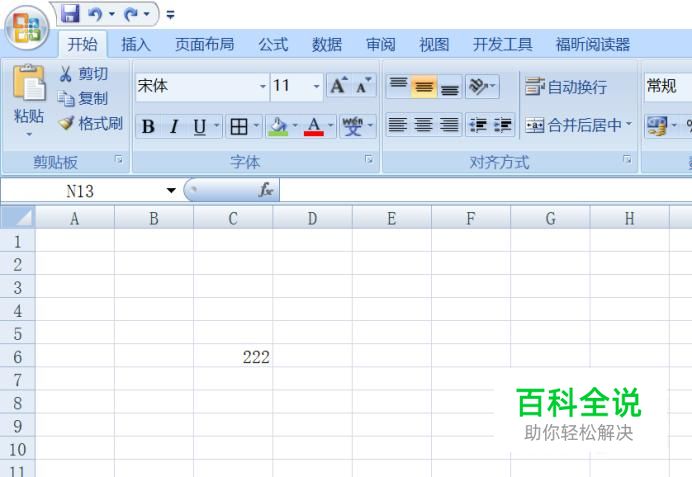Increase font size with large A
Image resolution: width=692 pixels, height=477 pixels.
pyautogui.click(x=338, y=85)
